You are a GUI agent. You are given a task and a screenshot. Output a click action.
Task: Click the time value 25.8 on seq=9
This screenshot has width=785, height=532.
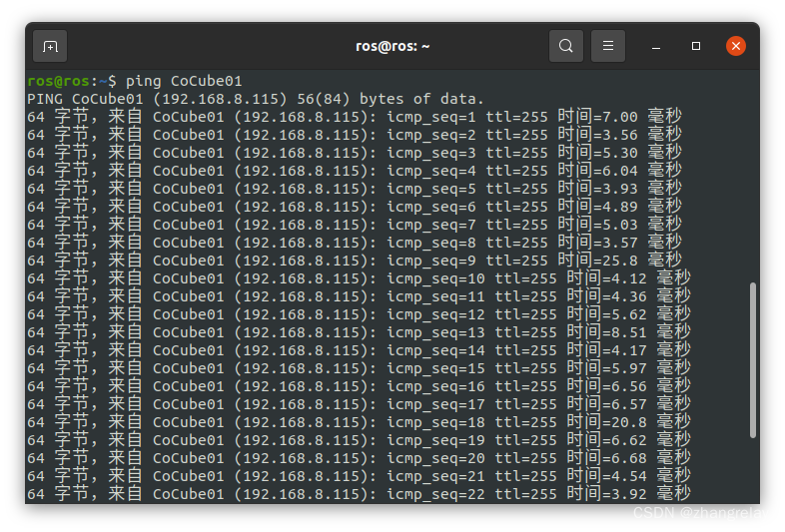[x=620, y=261]
